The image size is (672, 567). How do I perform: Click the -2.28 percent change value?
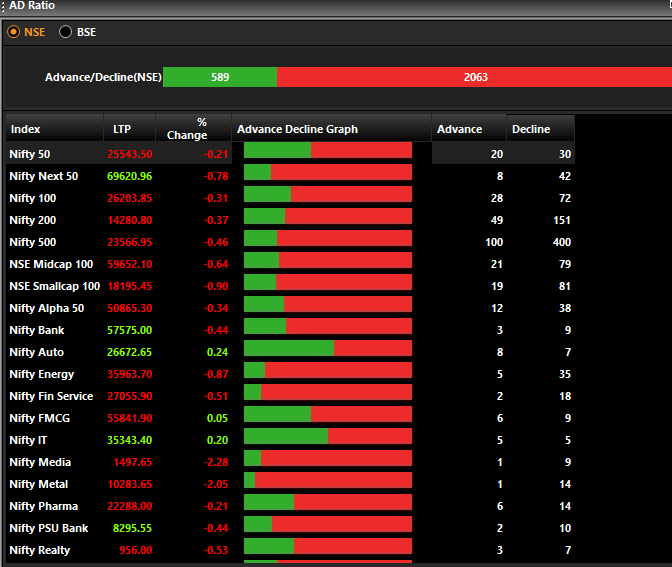click(x=216, y=462)
